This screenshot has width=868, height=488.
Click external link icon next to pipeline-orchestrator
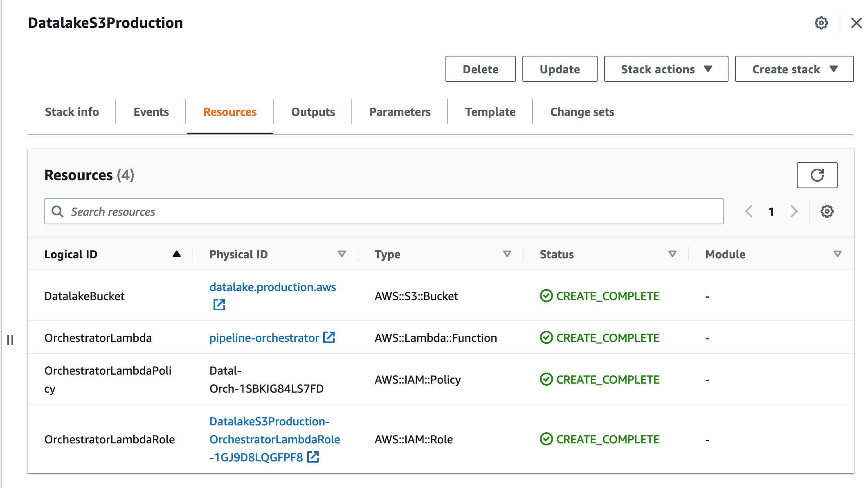(329, 338)
